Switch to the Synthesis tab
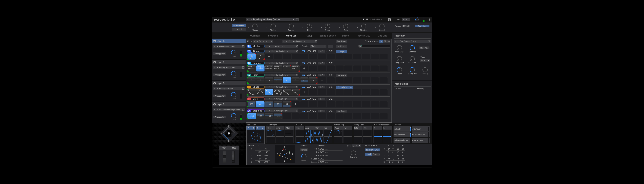The image size is (644, 184). (273, 36)
